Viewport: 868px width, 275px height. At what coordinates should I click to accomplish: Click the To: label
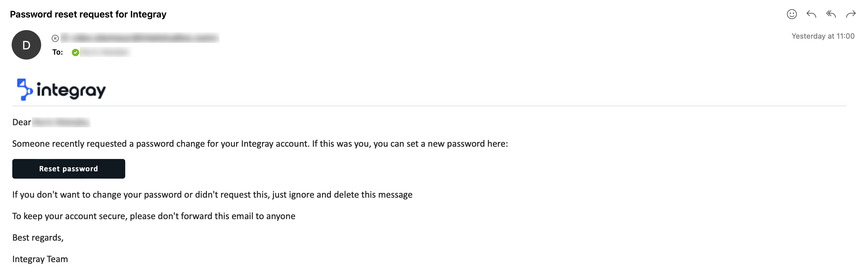58,52
